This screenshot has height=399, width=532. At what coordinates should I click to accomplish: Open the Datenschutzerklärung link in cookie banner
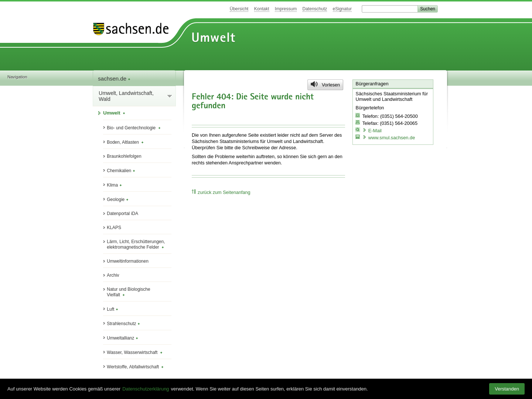(146, 389)
